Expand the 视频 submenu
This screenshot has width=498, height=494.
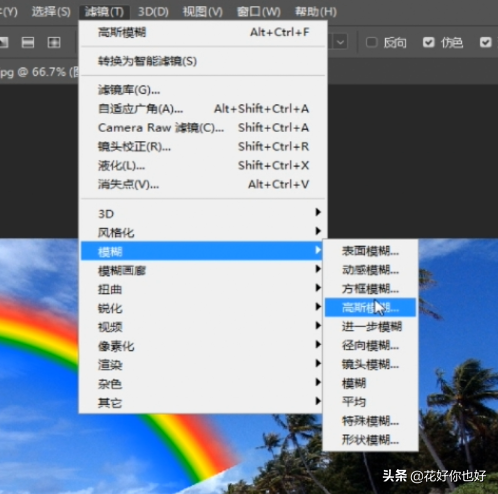[x=203, y=327]
